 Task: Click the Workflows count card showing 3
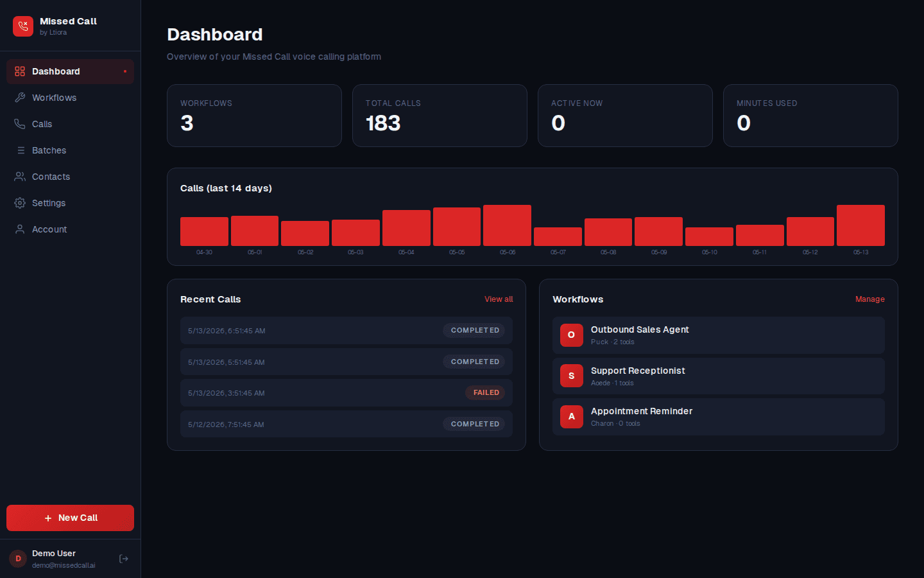(x=254, y=116)
